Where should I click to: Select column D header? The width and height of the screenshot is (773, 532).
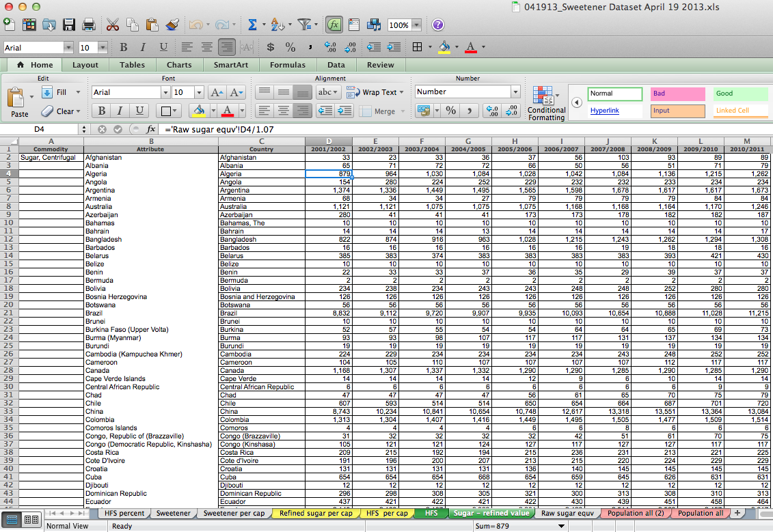pos(328,141)
